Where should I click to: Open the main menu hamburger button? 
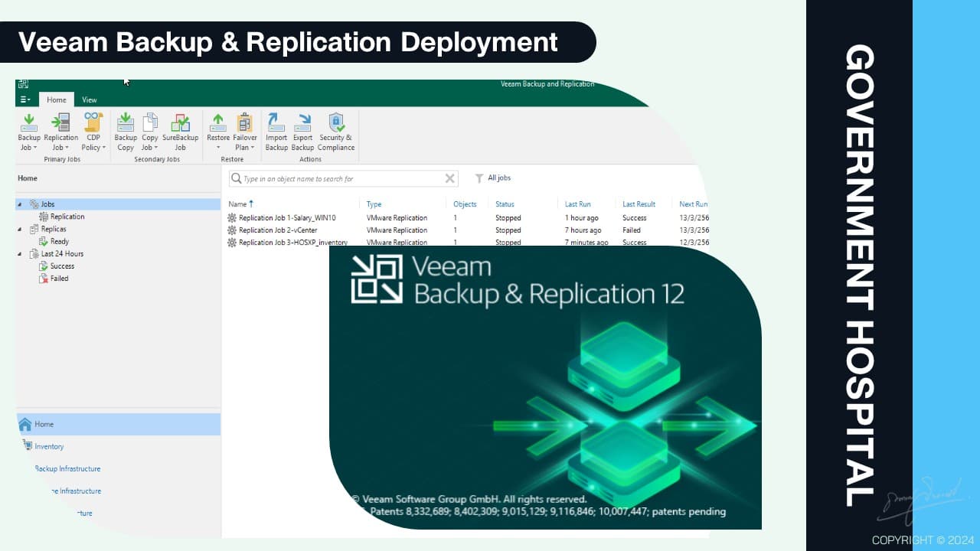pos(26,99)
